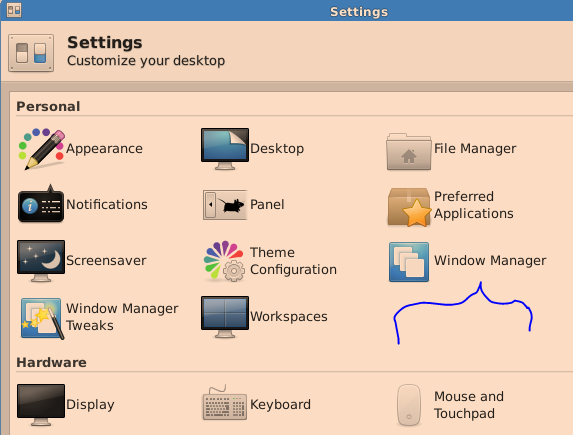Open the Workspaces grid monitor icon
573x435 pixels.
coord(225,317)
